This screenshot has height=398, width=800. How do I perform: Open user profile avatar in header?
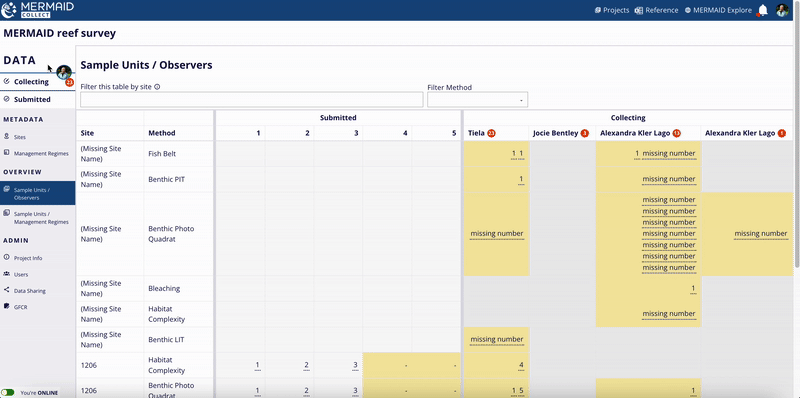click(x=782, y=10)
